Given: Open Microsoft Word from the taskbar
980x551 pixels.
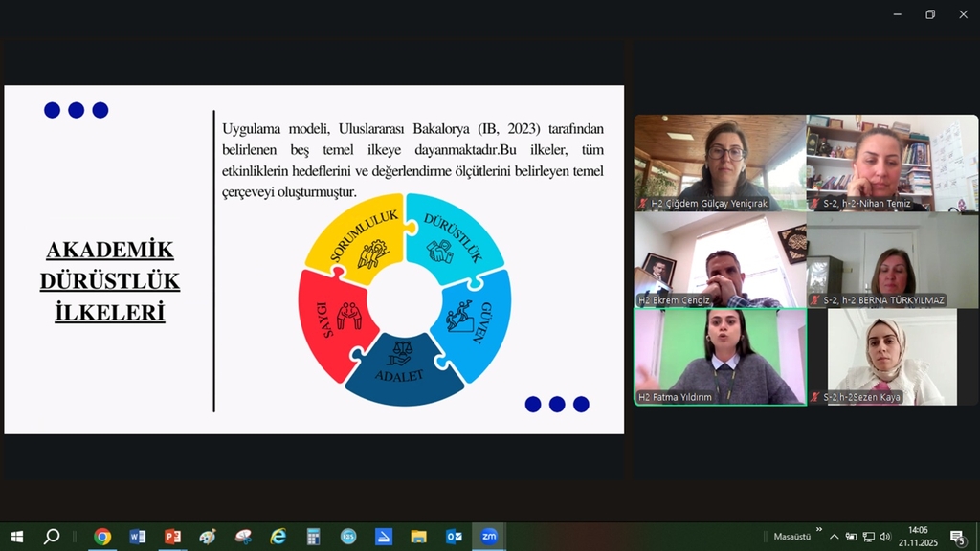Looking at the screenshot, I should [x=138, y=537].
